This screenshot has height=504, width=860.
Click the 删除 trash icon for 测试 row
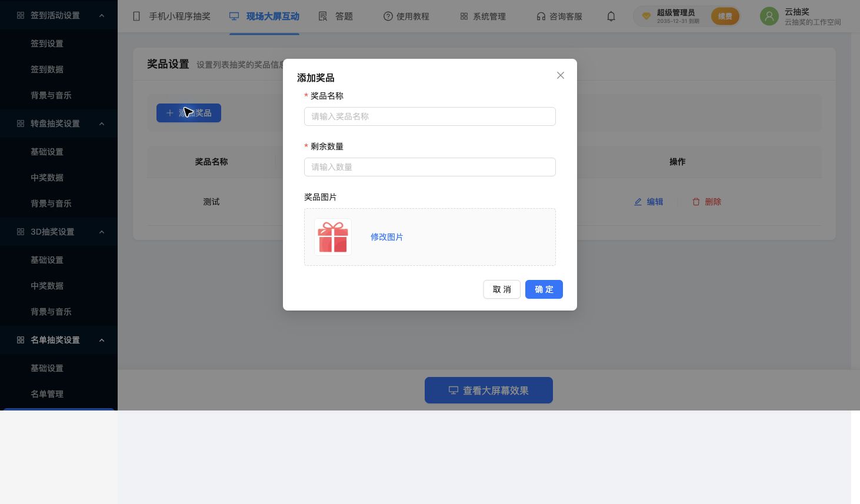tap(696, 202)
